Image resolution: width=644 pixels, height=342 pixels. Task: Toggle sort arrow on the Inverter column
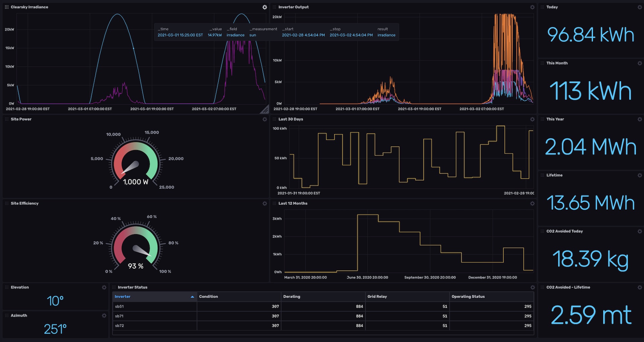(x=192, y=297)
